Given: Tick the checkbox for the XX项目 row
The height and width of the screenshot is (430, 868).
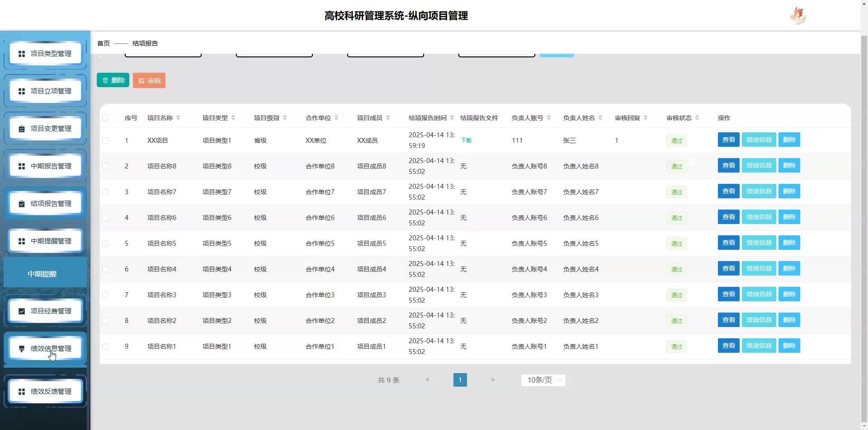Looking at the screenshot, I should click(x=105, y=140).
